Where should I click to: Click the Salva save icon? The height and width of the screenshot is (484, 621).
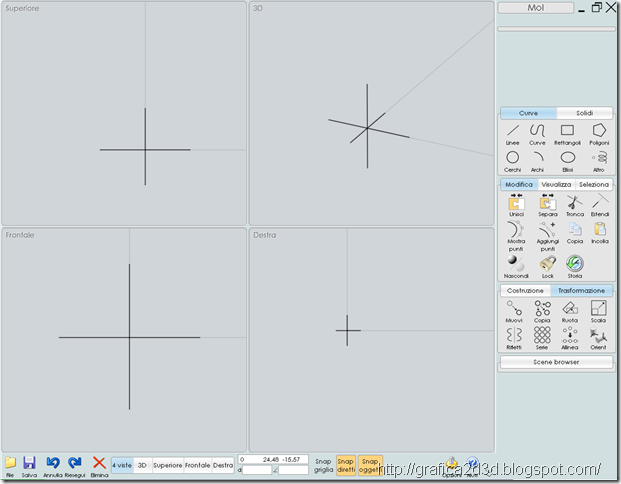(29, 467)
